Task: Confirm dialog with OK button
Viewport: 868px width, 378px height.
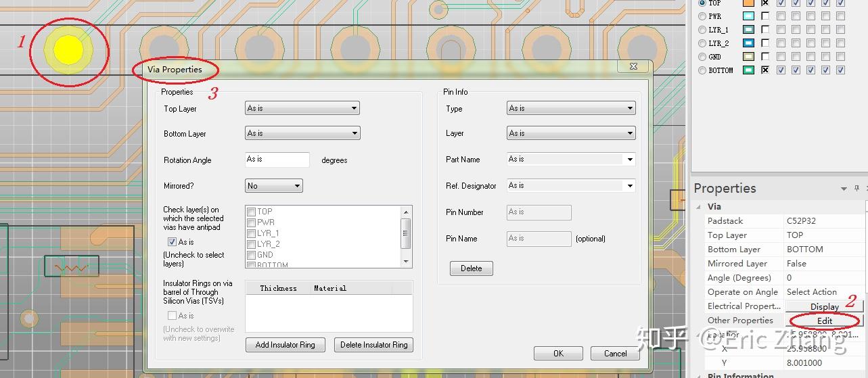Action: point(558,353)
